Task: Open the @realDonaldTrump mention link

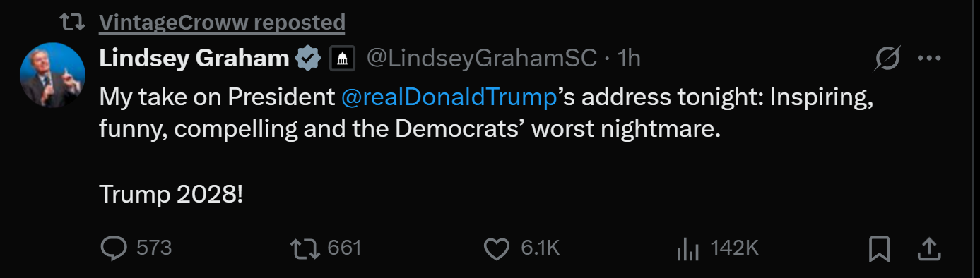Action: 449,97
